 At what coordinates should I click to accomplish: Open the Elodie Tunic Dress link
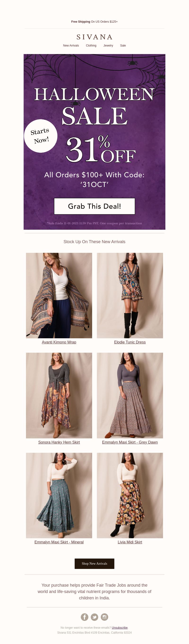click(x=130, y=342)
